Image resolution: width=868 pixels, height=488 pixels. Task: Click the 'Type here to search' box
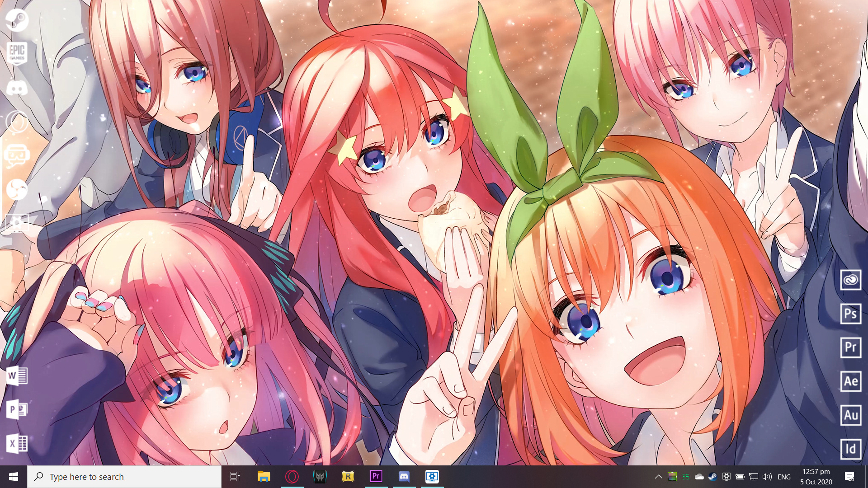(x=124, y=477)
